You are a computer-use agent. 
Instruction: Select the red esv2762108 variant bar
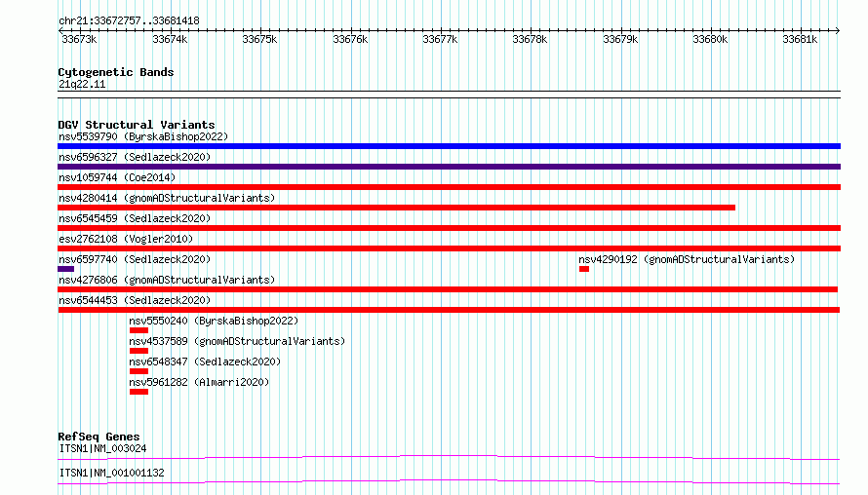click(x=449, y=248)
